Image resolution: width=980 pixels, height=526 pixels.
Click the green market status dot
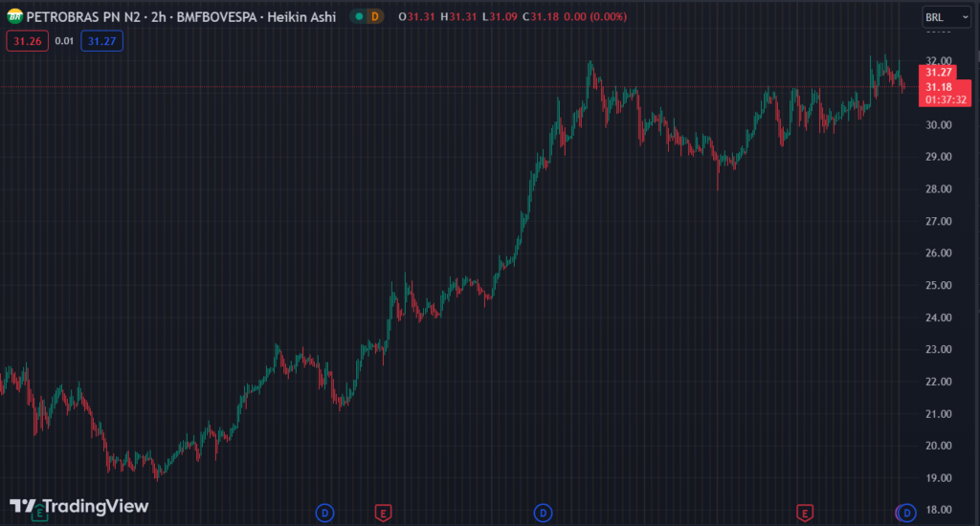pyautogui.click(x=359, y=17)
